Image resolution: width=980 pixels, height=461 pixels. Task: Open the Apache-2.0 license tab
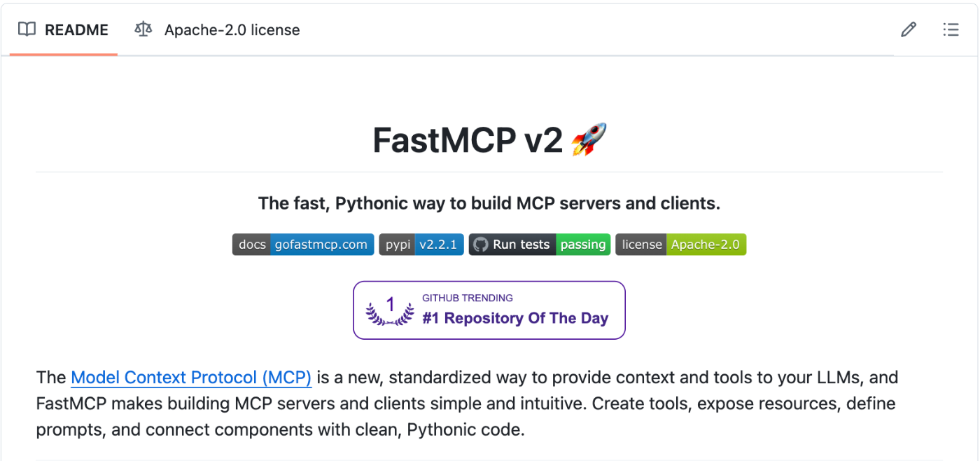pos(218,29)
